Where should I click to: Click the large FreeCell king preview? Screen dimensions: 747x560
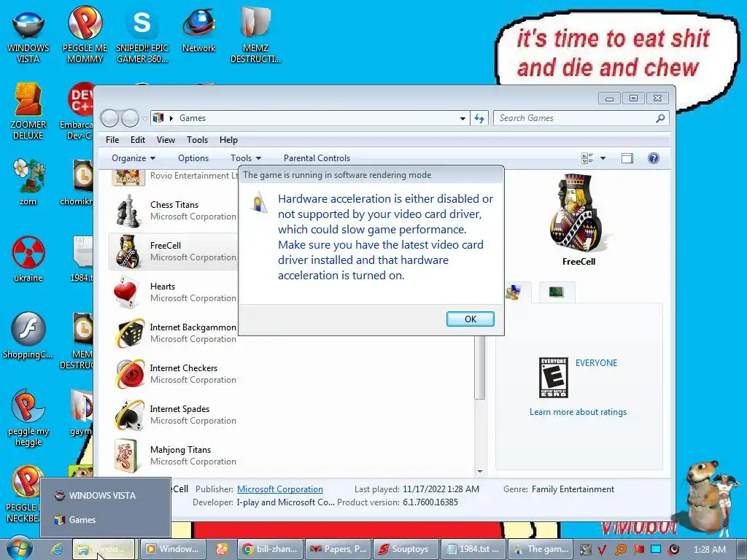click(x=576, y=213)
